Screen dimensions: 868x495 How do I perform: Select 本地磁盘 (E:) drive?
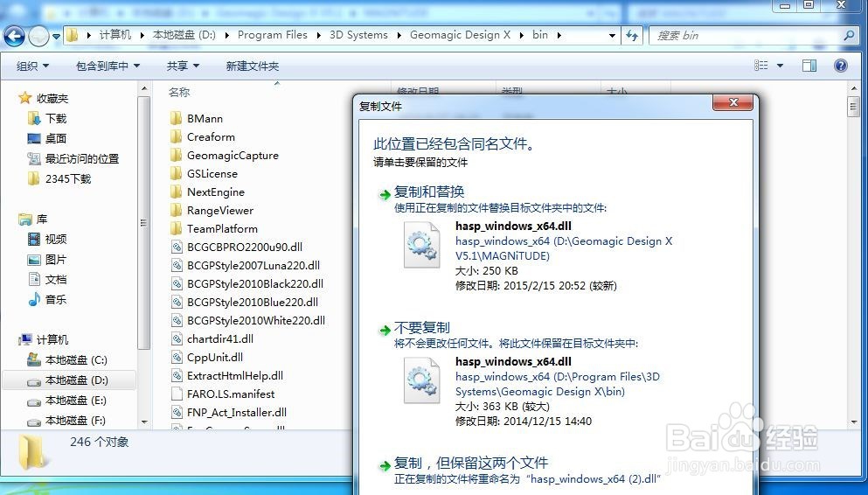tap(75, 401)
